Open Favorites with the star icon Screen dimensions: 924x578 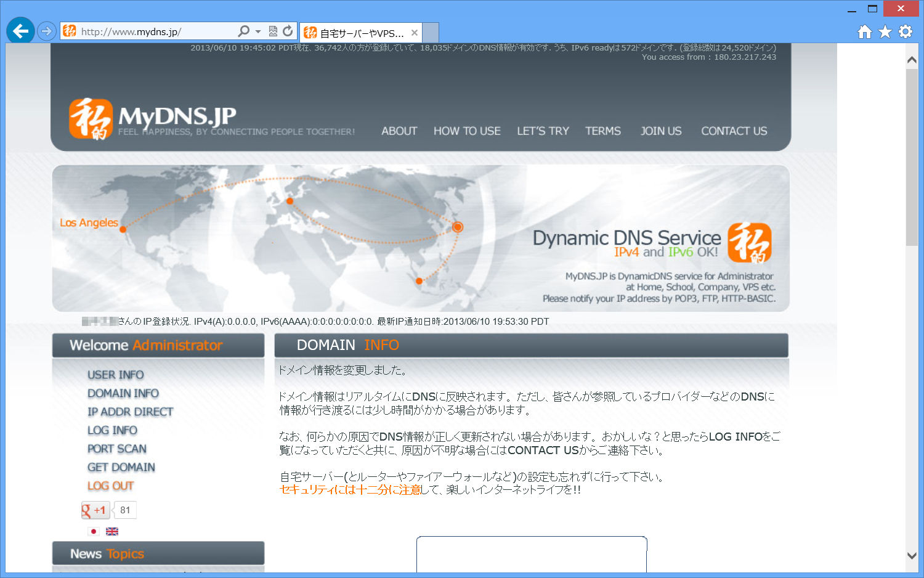tap(885, 31)
